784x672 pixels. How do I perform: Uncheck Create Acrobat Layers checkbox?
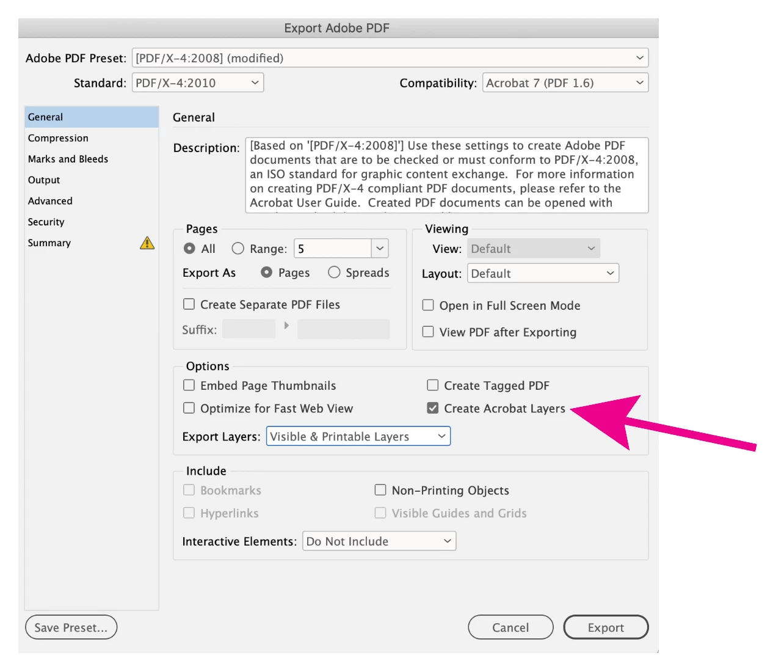(432, 408)
